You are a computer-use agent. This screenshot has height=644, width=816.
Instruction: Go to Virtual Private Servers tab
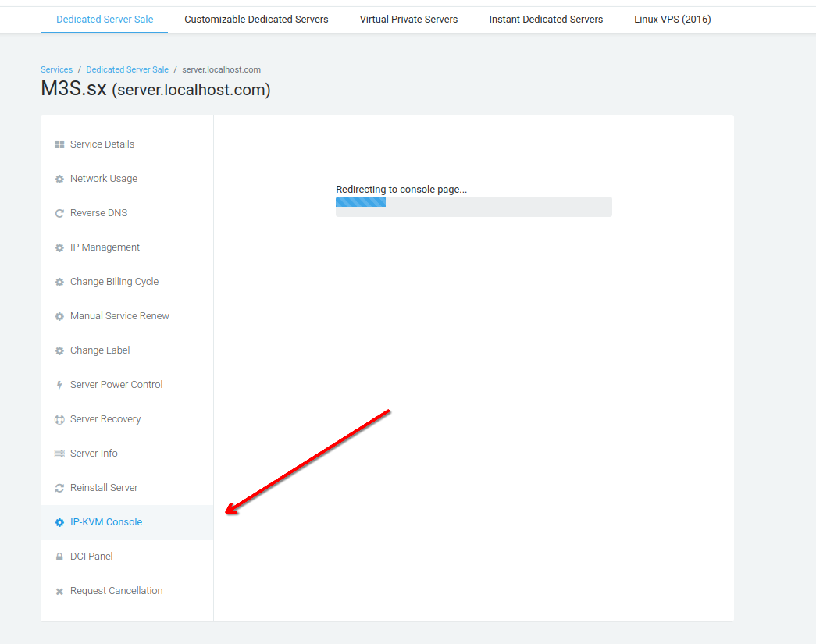click(x=408, y=19)
